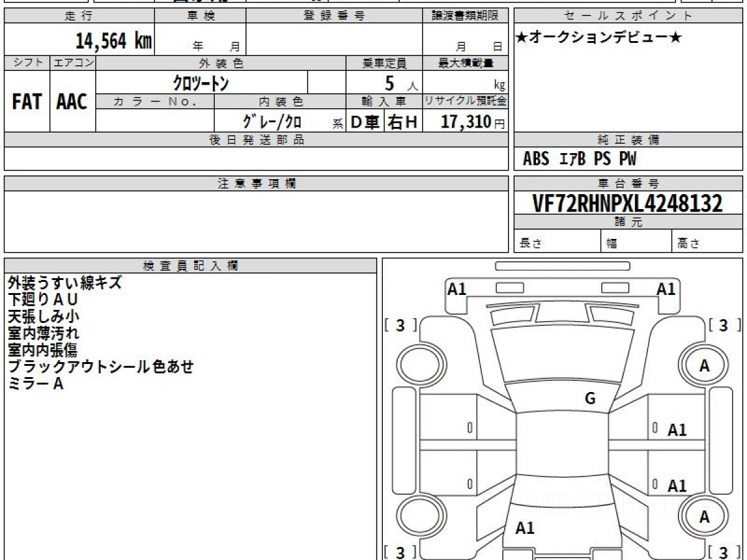Select the 注意事項欄 header bar
Image resolution: width=747 pixels, height=560 pixels.
[x=256, y=184]
